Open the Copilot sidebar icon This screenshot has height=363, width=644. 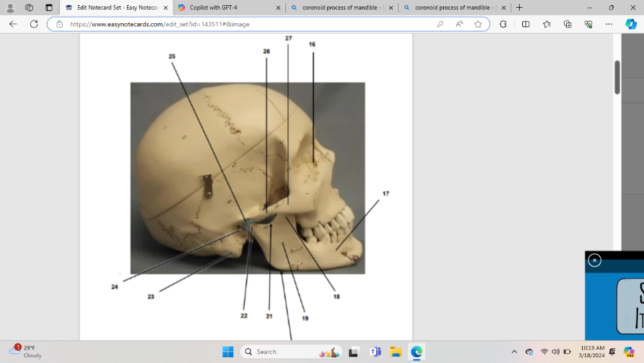[631, 24]
